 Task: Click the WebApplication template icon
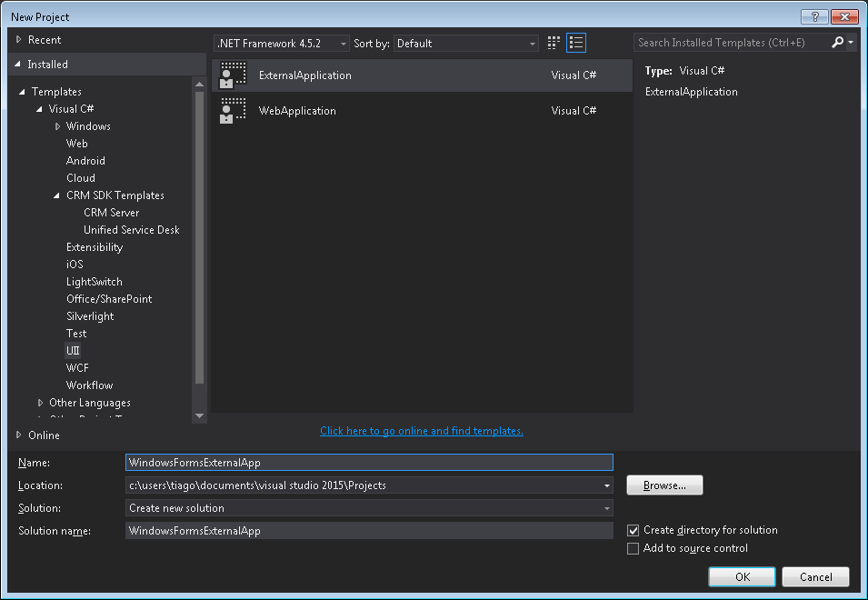pos(234,111)
